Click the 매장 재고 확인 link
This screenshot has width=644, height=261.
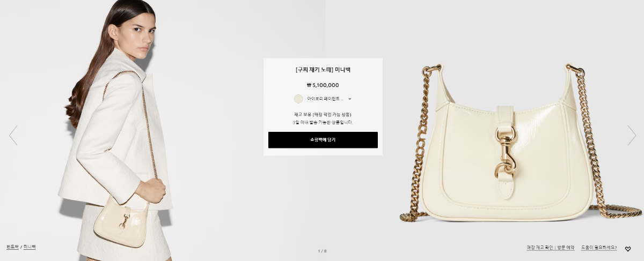tap(540, 248)
